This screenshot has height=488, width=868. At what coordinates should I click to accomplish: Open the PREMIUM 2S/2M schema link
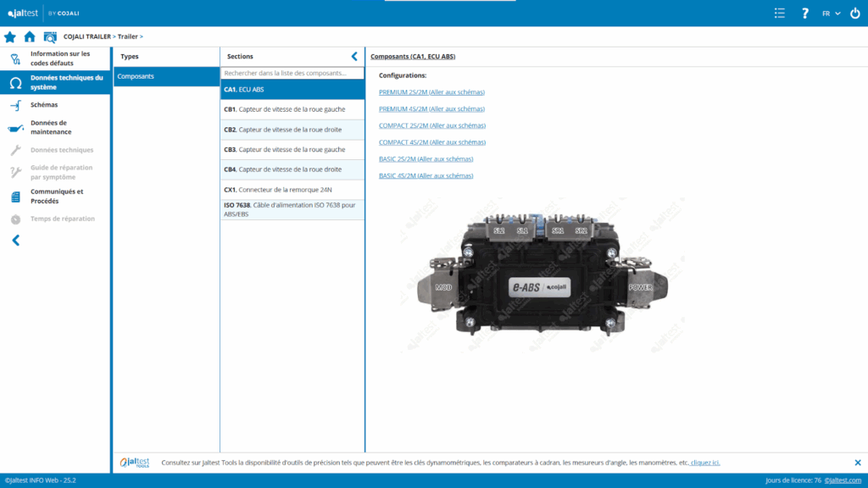[431, 92]
